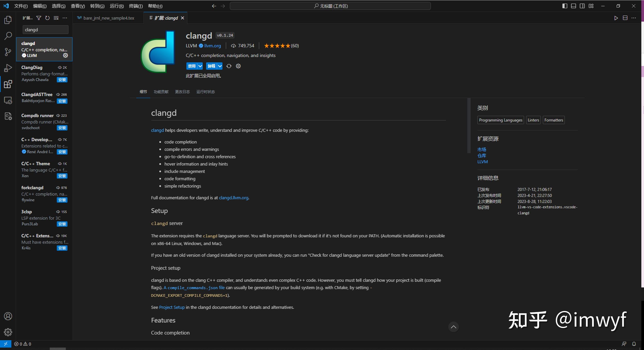The height and width of the screenshot is (350, 644).
Task: Open the Run and Debug view
Action: pyautogui.click(x=8, y=68)
